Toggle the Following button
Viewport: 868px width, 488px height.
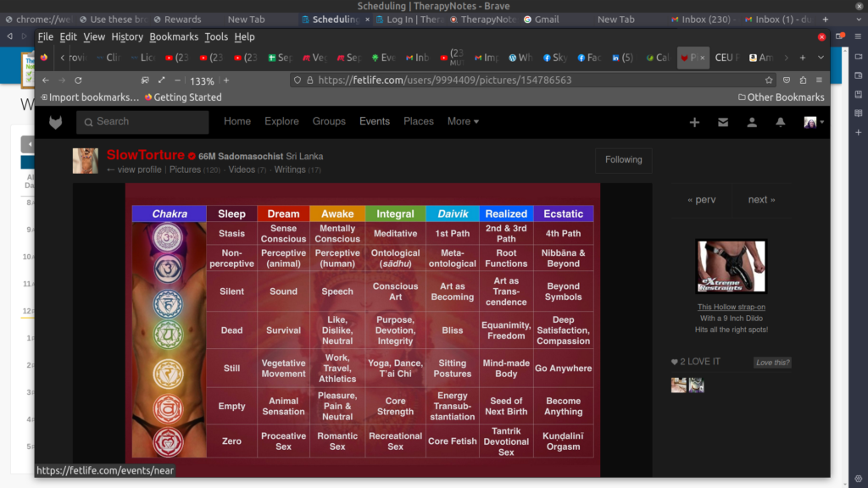623,159
